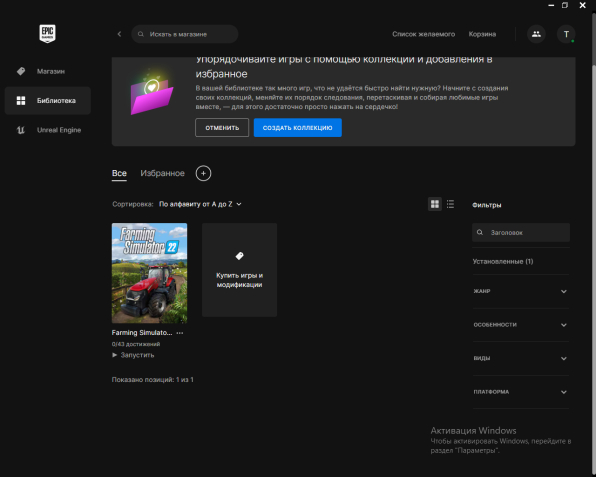This screenshot has width=596, height=477.
Task: Expand the Особенности filter section
Action: coord(520,325)
